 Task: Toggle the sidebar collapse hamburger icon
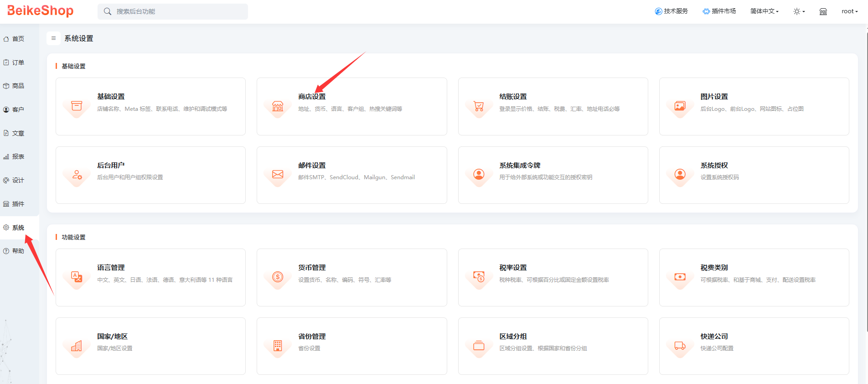pyautogui.click(x=53, y=38)
